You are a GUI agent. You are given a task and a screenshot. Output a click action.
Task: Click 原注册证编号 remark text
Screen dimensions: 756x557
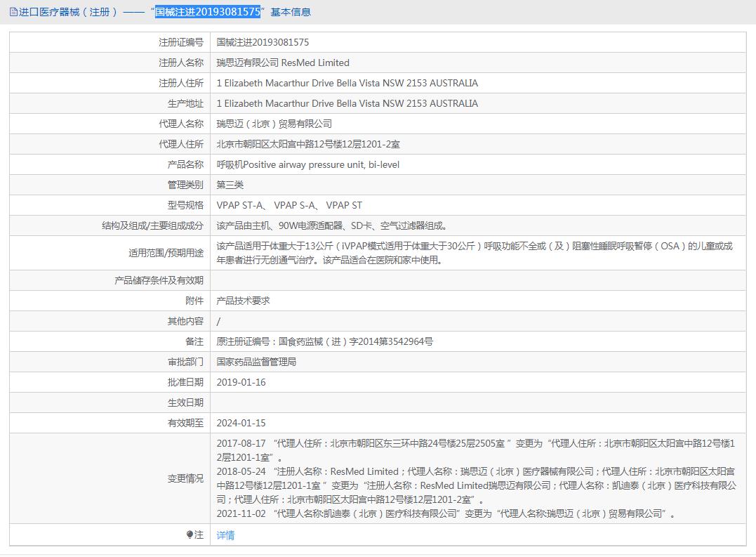pyautogui.click(x=325, y=341)
